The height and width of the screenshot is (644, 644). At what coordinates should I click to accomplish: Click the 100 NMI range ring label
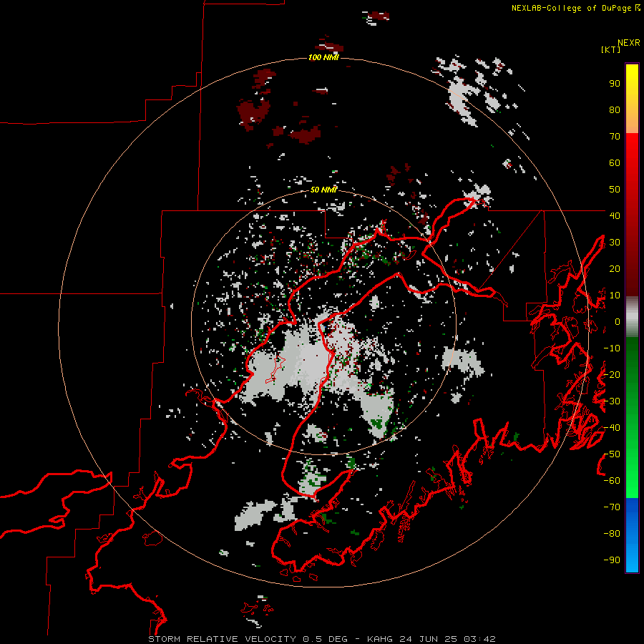pos(323,57)
